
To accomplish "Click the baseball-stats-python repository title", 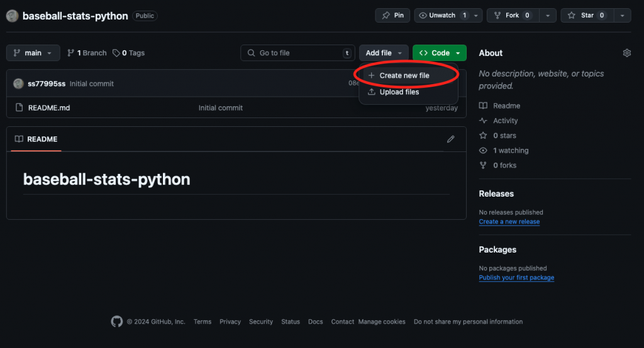I will (75, 16).
